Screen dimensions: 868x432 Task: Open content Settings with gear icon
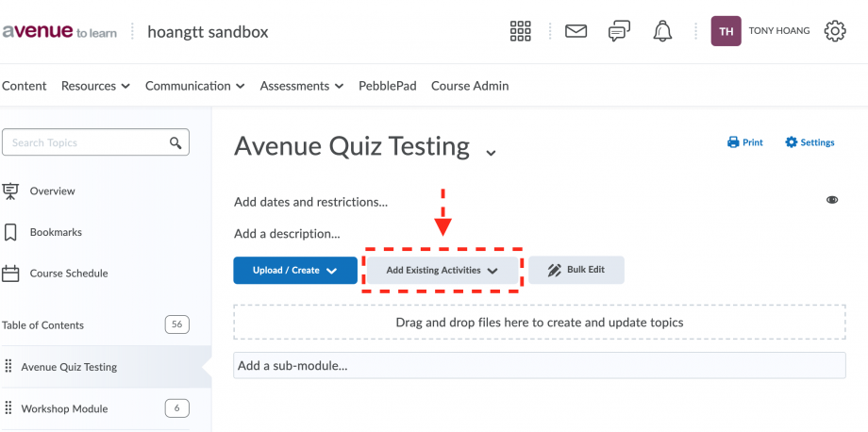(810, 142)
